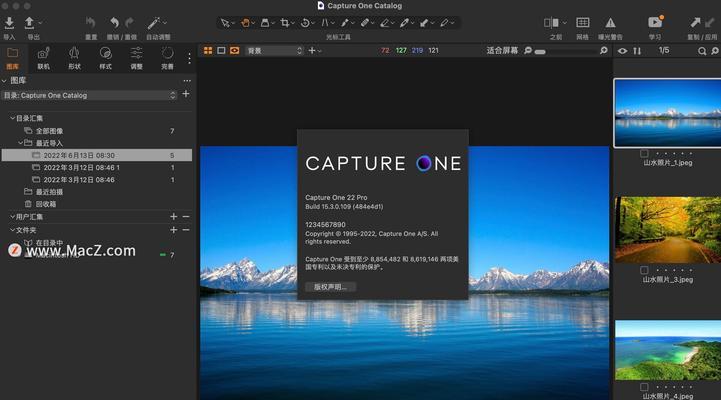This screenshot has height=400, width=721.
Task: Open the 目录: Capture One Catalog selector
Action: [89, 95]
